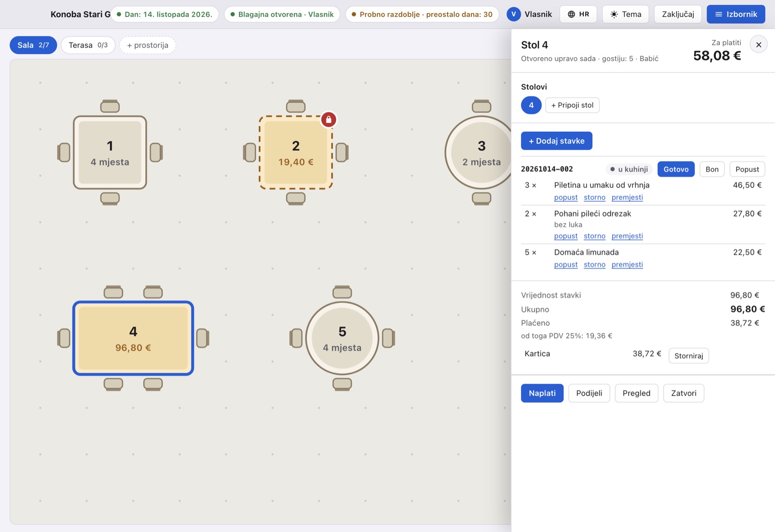775x532 pixels.
Task: Click the Vlasnik user avatar
Action: coord(513,14)
